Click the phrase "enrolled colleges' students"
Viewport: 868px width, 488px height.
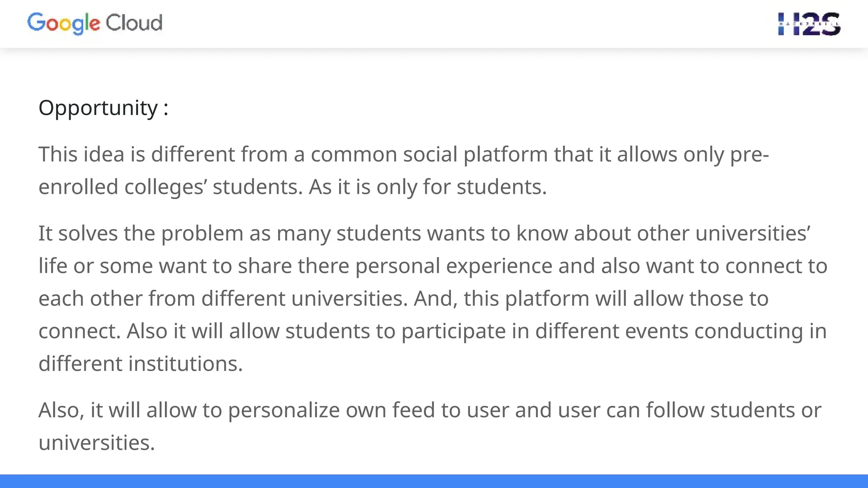point(170,187)
